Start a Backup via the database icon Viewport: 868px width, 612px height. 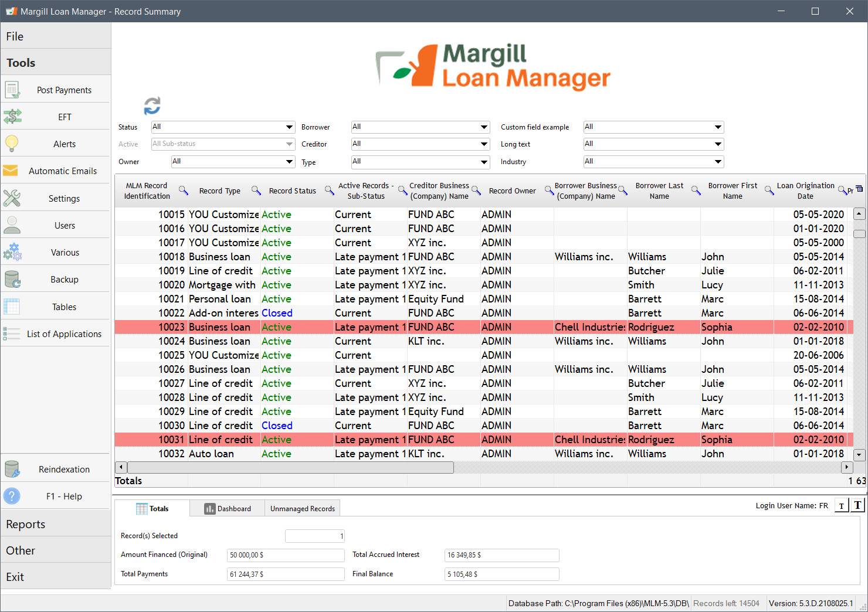[12, 279]
